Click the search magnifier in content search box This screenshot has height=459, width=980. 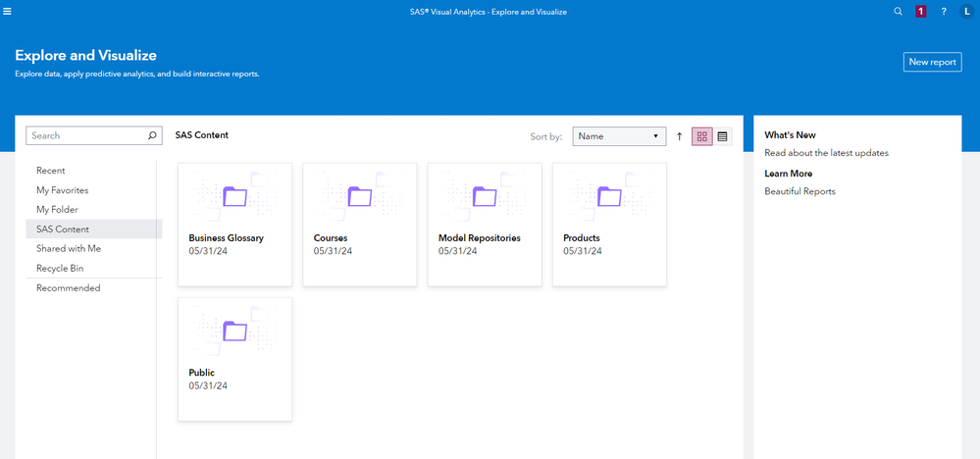tap(152, 135)
